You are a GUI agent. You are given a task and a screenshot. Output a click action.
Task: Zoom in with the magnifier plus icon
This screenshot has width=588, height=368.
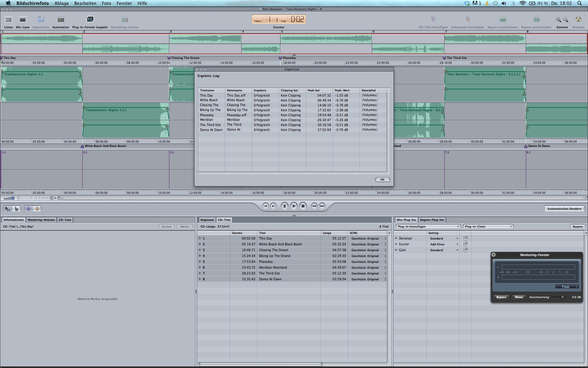coord(559,20)
